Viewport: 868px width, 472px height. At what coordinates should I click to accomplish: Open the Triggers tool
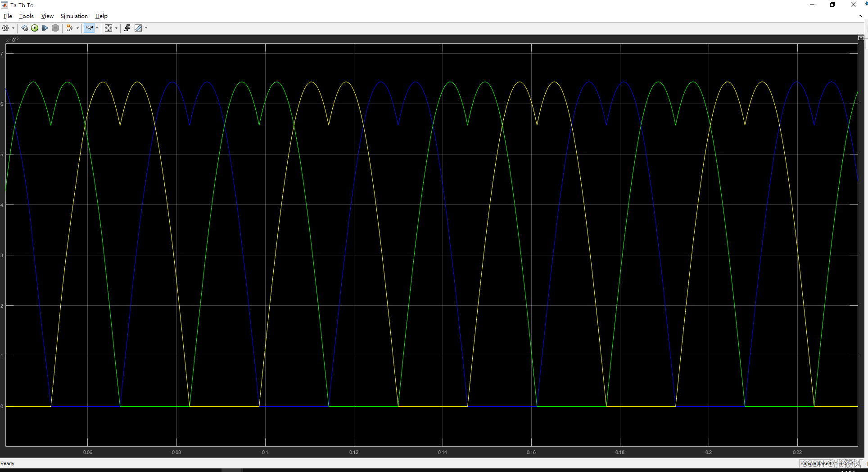coord(127,28)
